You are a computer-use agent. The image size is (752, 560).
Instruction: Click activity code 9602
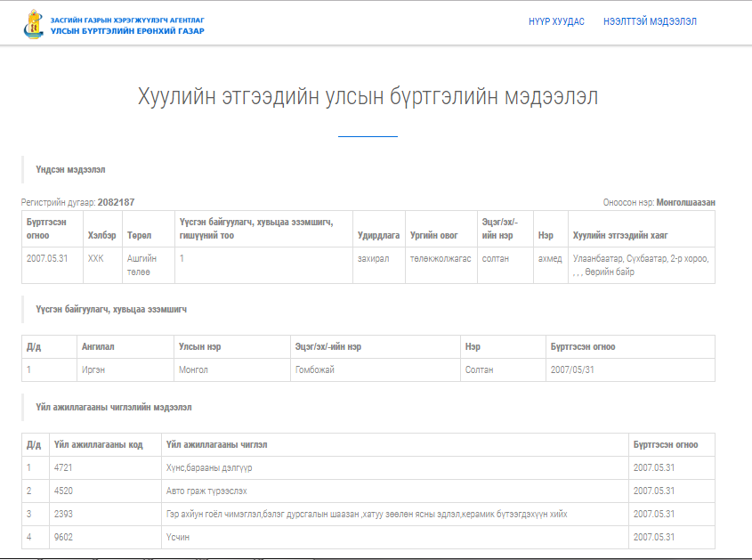tap(63, 537)
